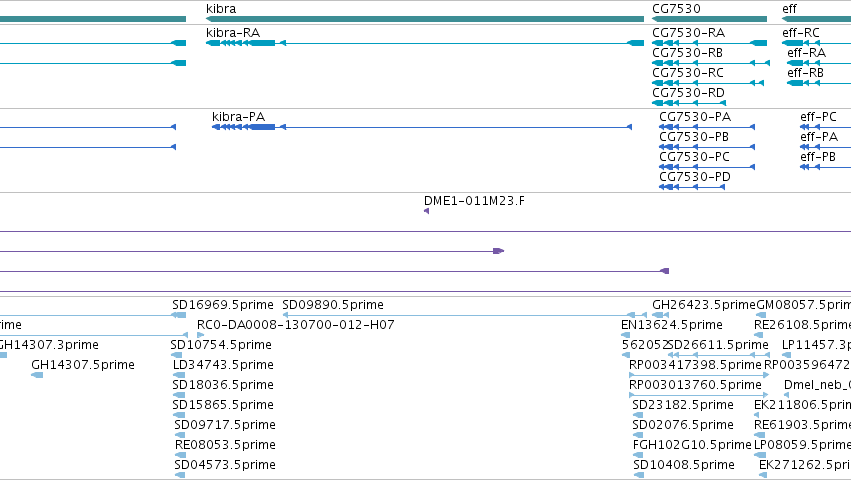851x480 pixels.
Task: Click EST label SD02076.5prime
Action: point(683,425)
